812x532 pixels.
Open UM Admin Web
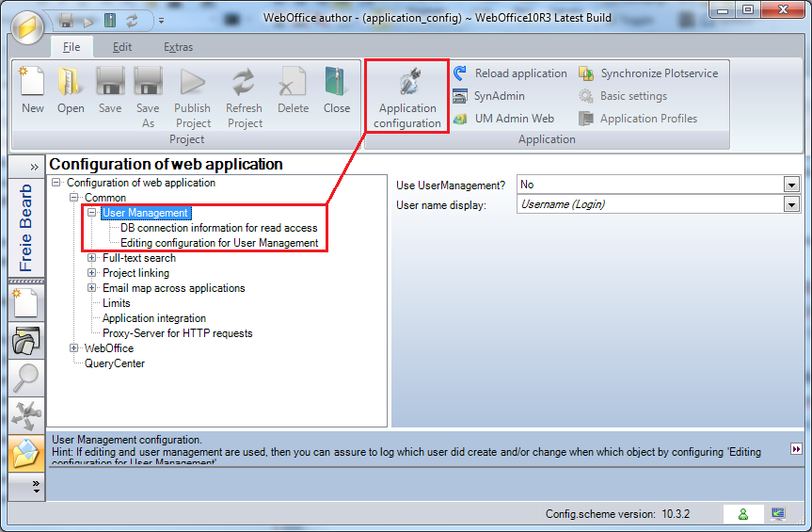(x=503, y=119)
